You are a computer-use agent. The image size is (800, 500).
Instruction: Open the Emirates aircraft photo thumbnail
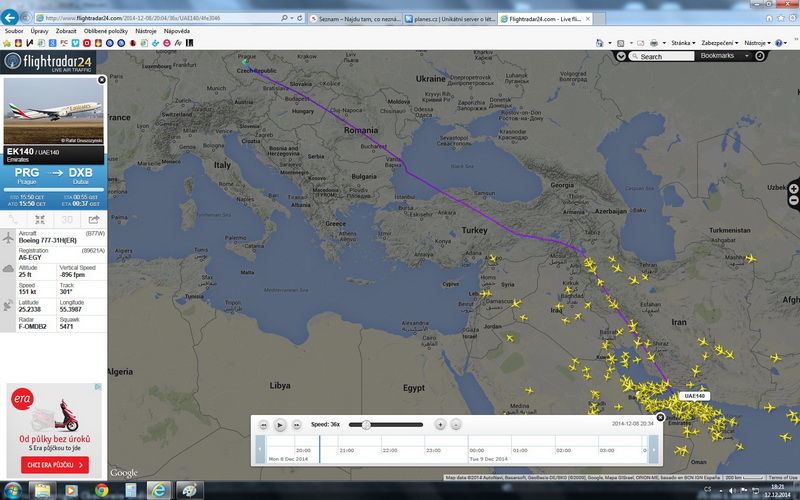[x=54, y=112]
